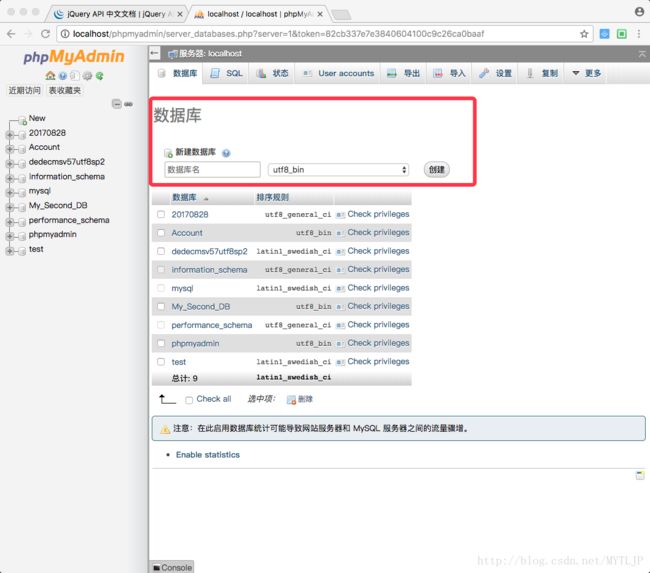
Task: Reload navigation panel green icon
Action: click(x=99, y=76)
